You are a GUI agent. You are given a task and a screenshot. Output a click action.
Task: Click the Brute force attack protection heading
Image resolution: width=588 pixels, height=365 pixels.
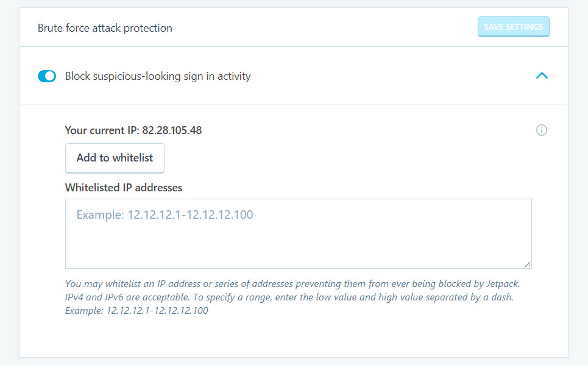tap(105, 28)
